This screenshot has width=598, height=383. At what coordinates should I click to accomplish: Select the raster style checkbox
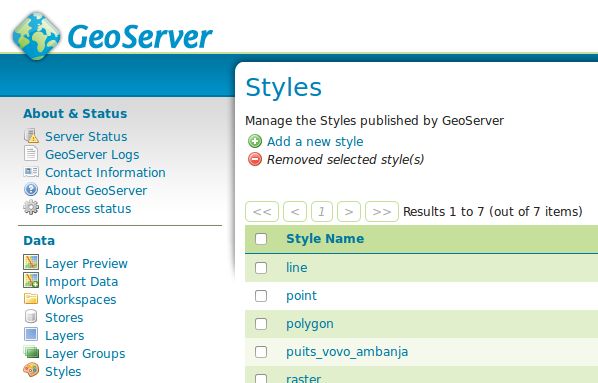(x=261, y=379)
